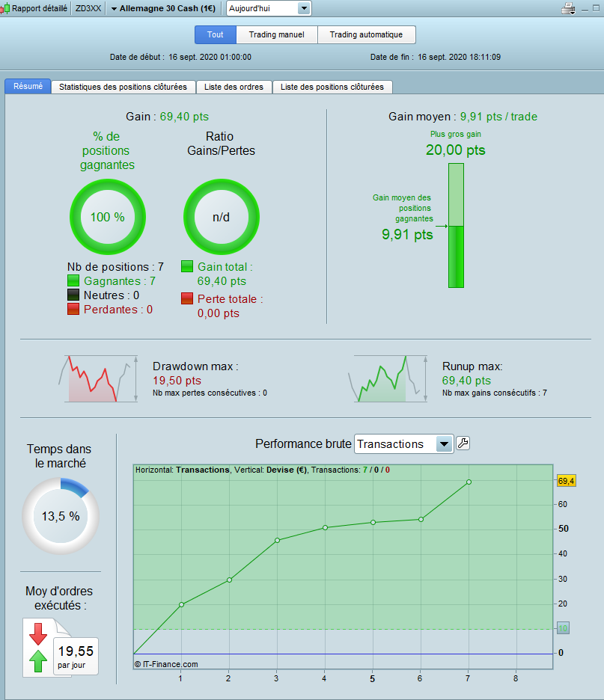Image resolution: width=604 pixels, height=700 pixels.
Task: Maximize the report window
Action: tap(596, 8)
